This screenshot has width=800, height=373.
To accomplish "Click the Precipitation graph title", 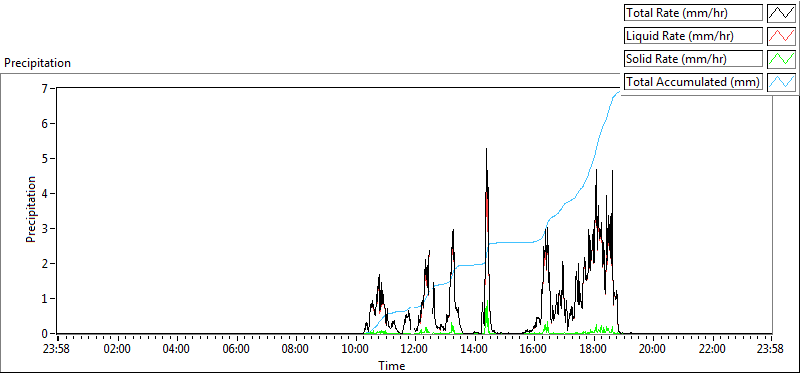I will 37,63.
